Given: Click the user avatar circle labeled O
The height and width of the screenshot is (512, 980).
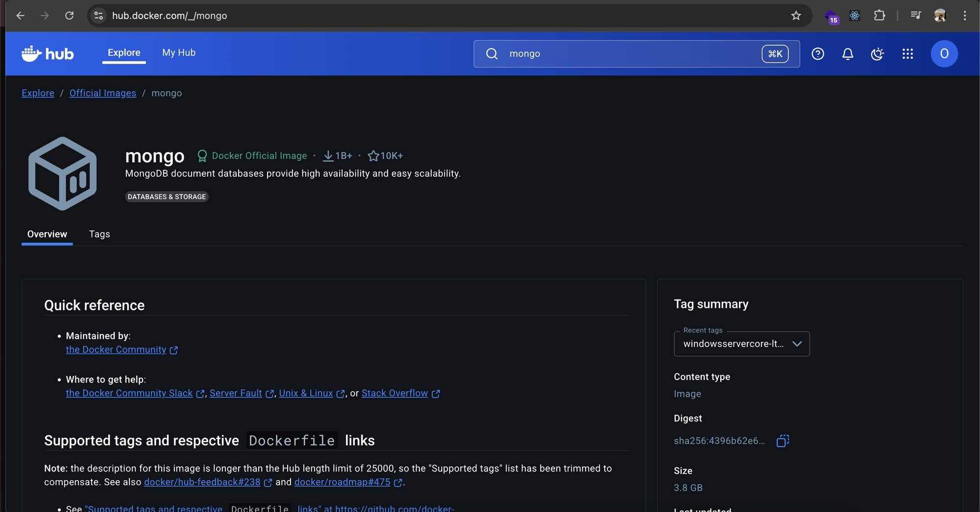Looking at the screenshot, I should [944, 54].
